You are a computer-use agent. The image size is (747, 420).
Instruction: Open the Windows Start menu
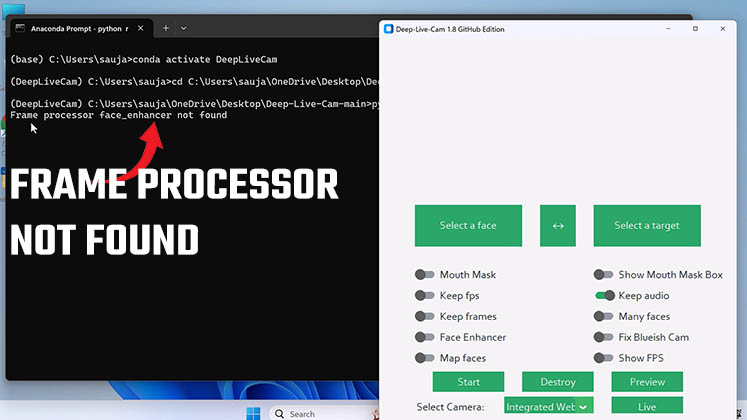253,413
